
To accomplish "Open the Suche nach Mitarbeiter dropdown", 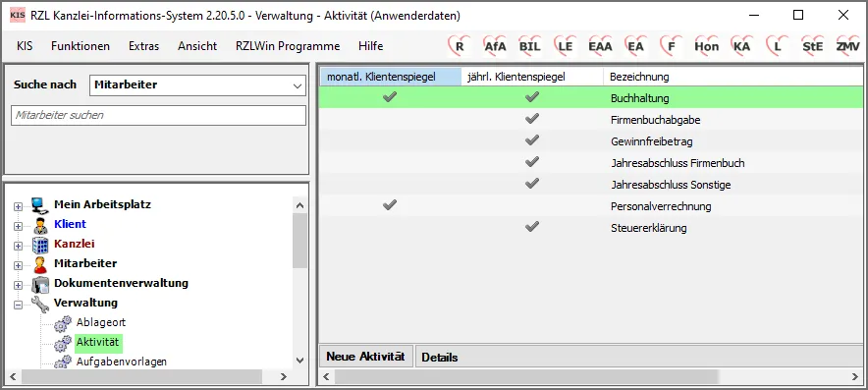I will pos(298,85).
